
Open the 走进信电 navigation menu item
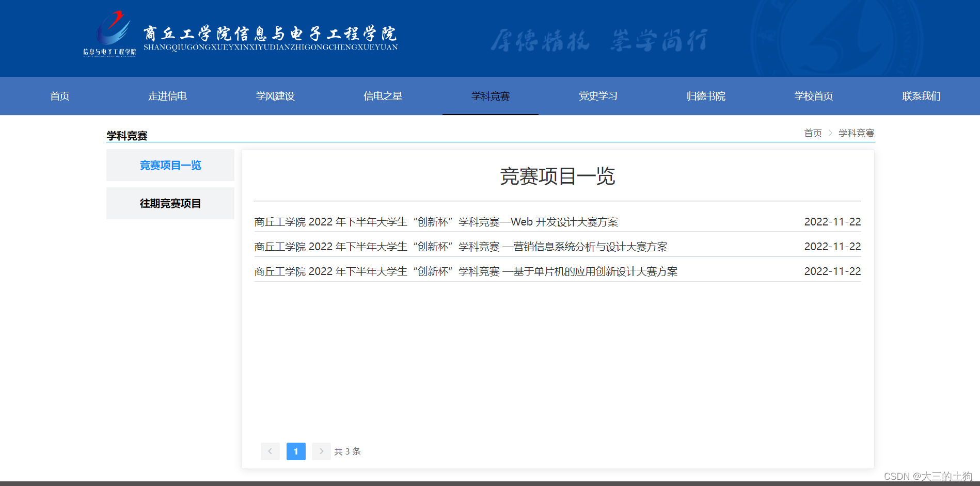tap(167, 96)
